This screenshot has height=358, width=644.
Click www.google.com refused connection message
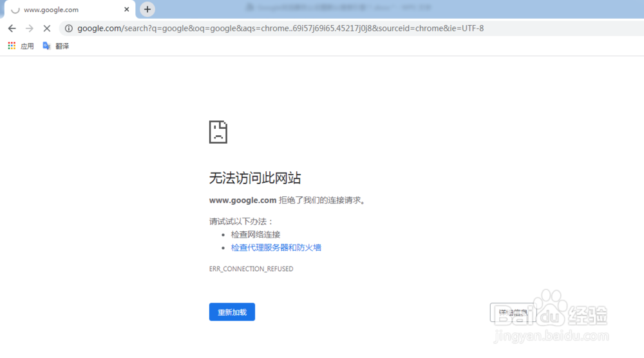[x=287, y=200]
